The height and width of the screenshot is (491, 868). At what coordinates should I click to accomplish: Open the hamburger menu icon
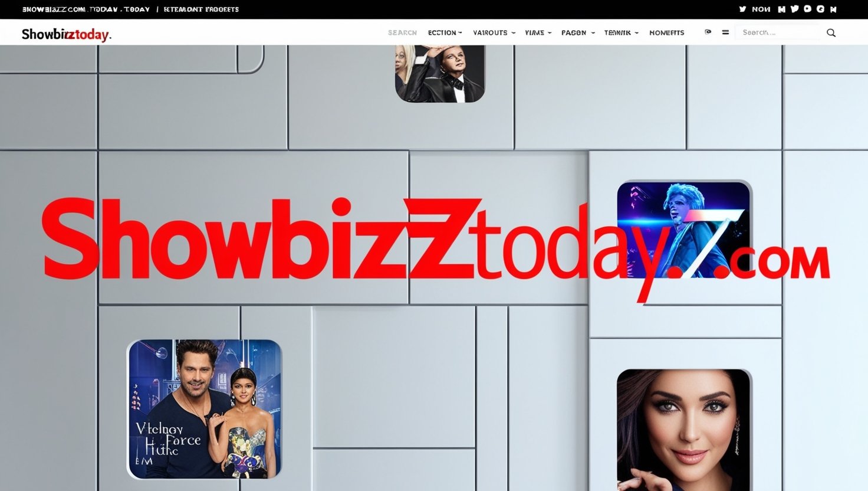coord(725,32)
